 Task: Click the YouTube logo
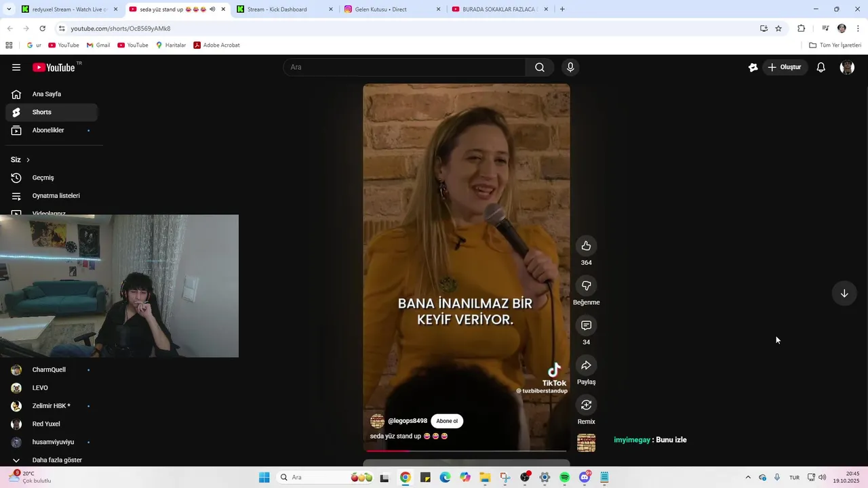click(54, 67)
